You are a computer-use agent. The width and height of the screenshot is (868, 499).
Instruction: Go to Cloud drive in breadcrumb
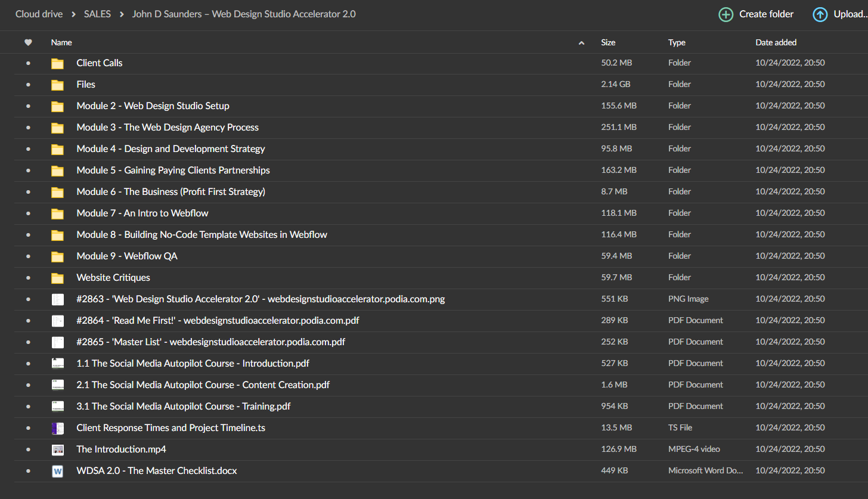tap(39, 14)
